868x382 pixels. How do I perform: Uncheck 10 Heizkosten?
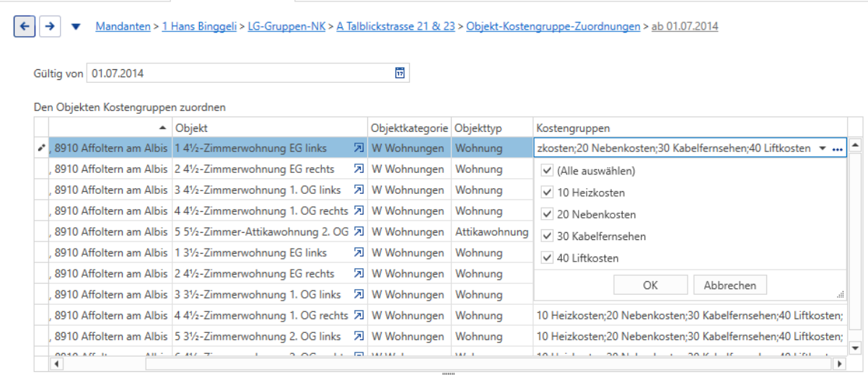tap(548, 193)
